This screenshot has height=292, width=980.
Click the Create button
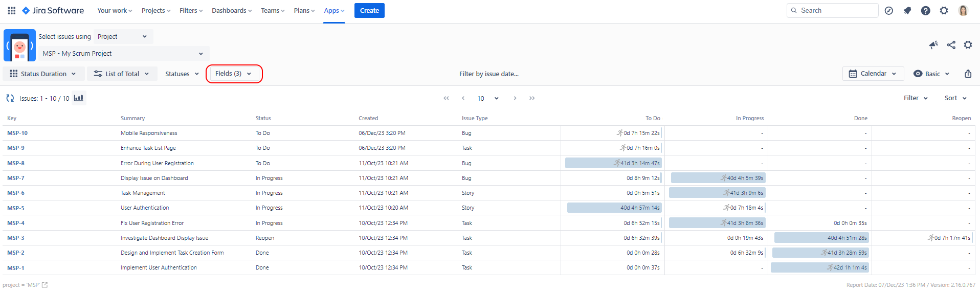369,10
